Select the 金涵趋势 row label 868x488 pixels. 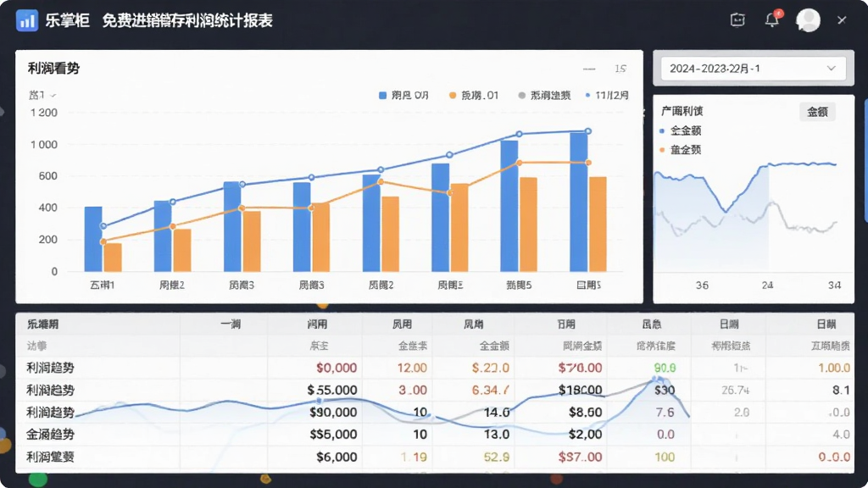[x=50, y=435]
